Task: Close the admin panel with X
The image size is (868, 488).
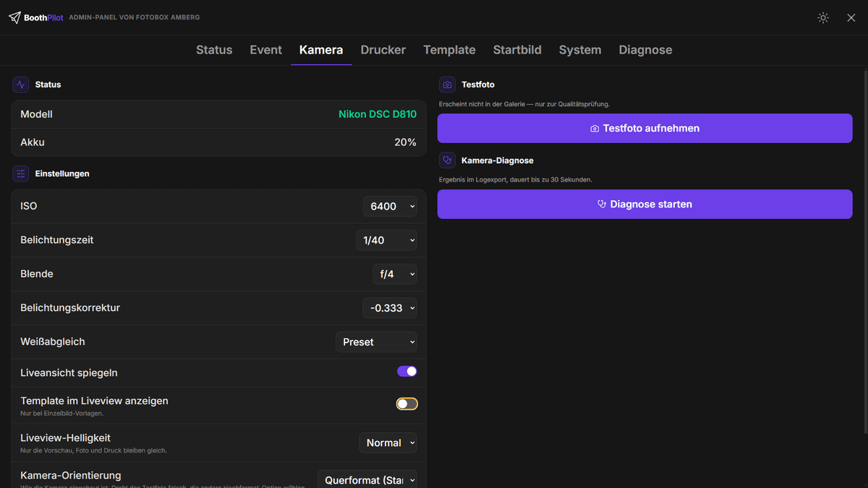Action: pos(851,17)
